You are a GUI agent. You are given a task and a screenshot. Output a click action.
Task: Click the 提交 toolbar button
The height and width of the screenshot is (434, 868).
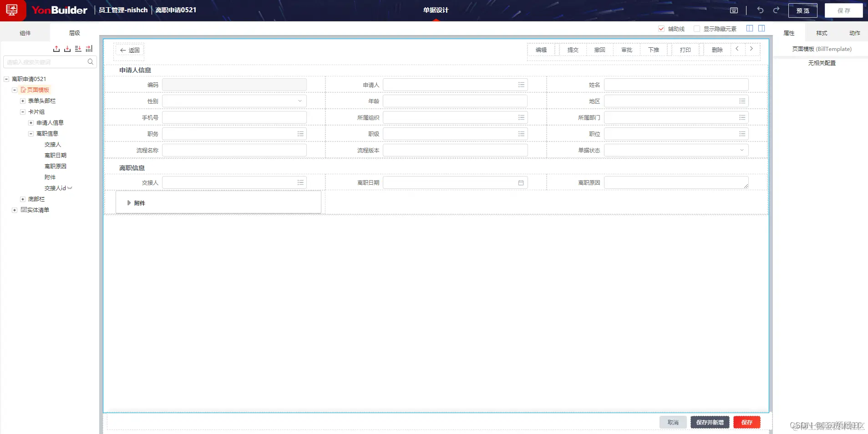tap(573, 50)
